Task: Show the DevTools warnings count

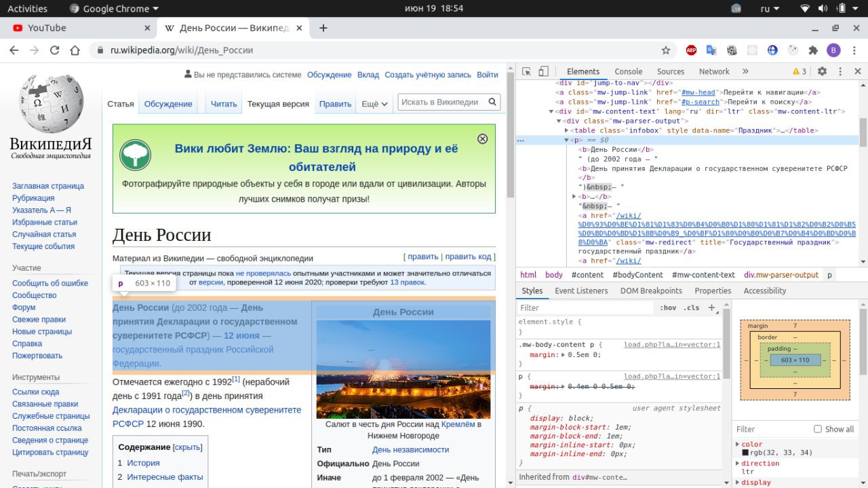Action: 800,71
